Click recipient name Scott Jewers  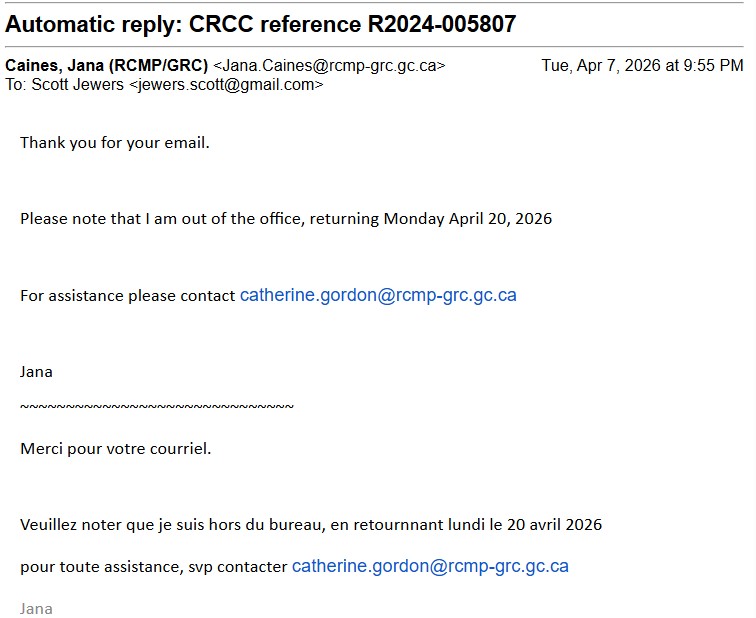[x=78, y=85]
